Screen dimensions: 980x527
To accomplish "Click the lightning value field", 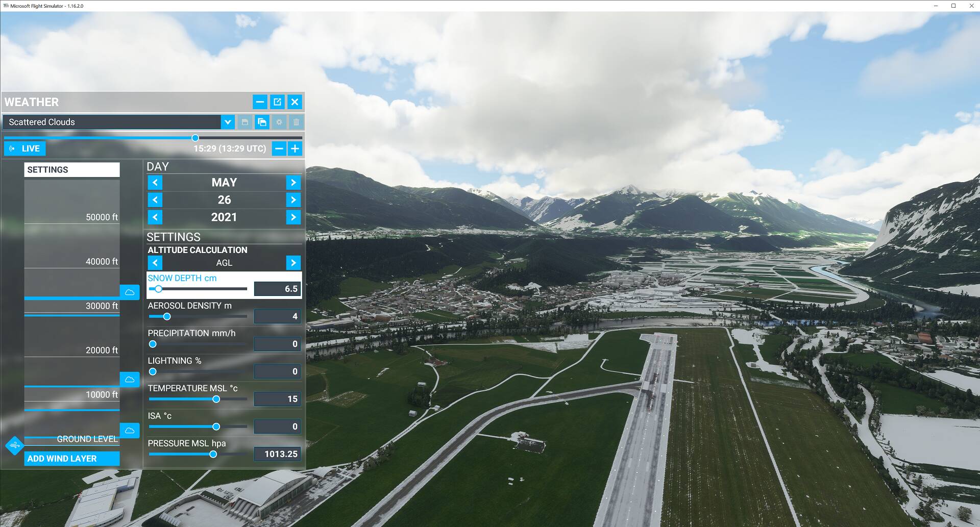I will coord(277,371).
